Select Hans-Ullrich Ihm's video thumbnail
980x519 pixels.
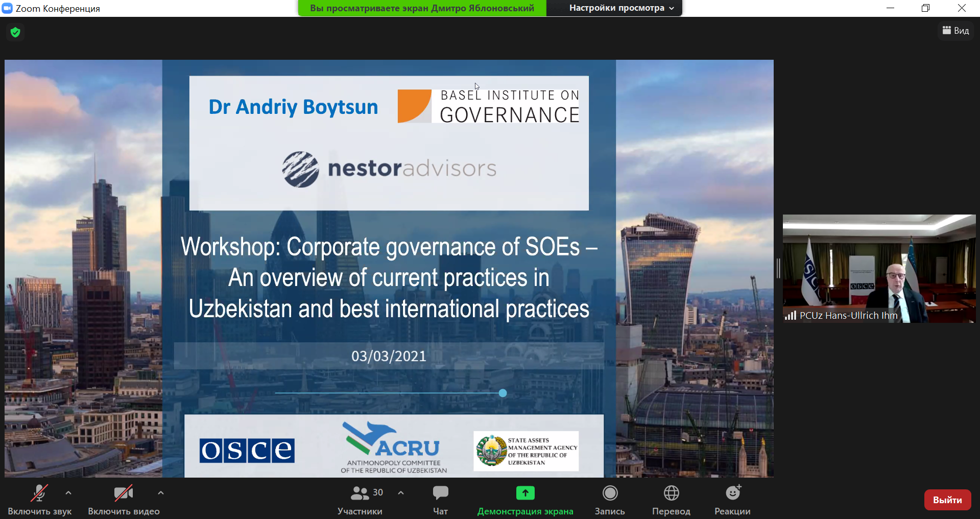pos(879,268)
